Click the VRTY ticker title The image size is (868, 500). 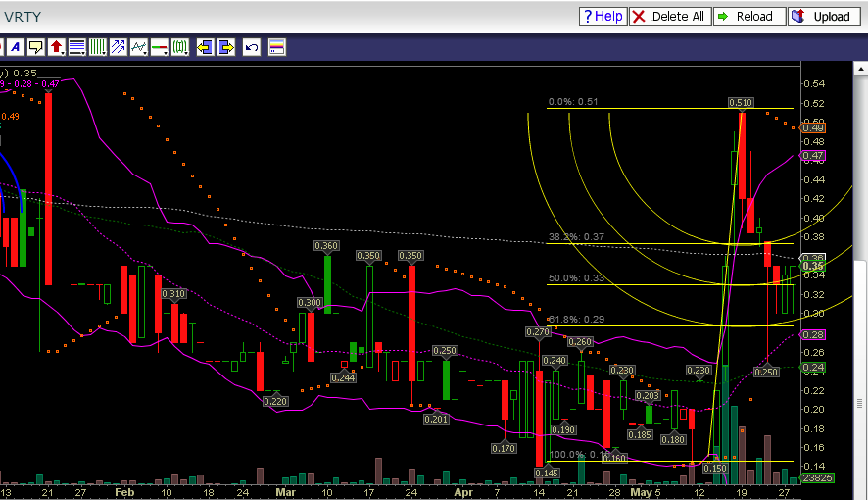pyautogui.click(x=23, y=17)
